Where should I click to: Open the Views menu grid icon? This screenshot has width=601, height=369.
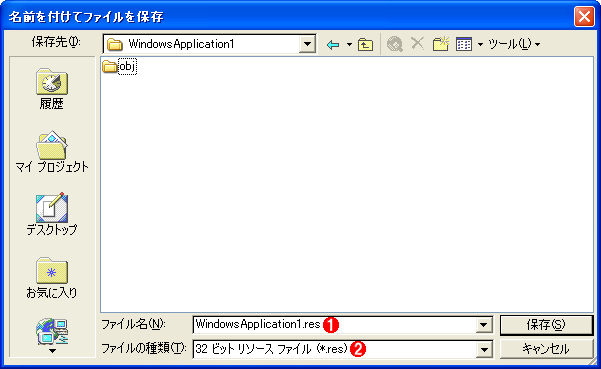(464, 44)
